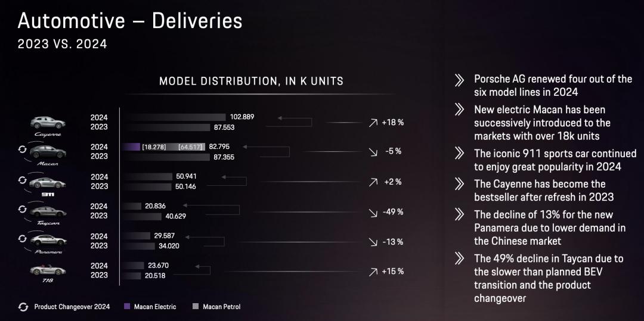Click the purple Macan Electric legend swatch
The image size is (644, 321).
(127, 307)
